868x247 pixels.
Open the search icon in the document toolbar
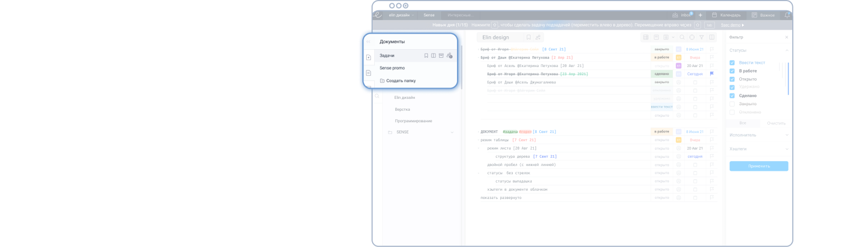pos(682,37)
